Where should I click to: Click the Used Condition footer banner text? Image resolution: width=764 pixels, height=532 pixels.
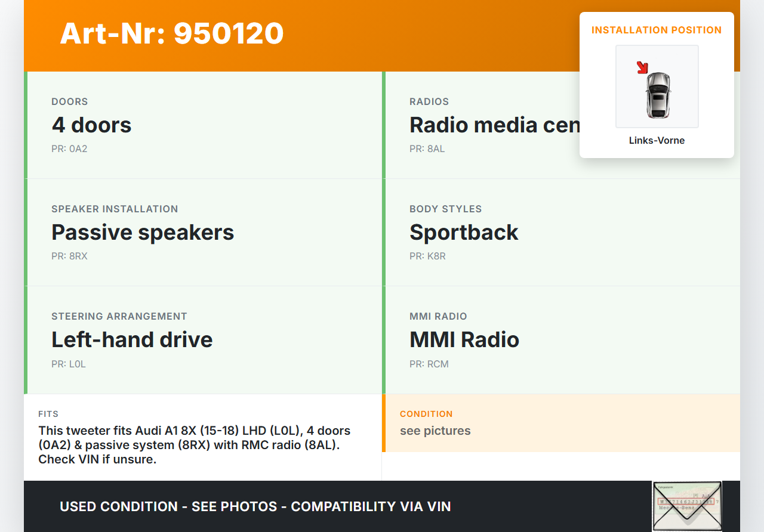tap(255, 507)
